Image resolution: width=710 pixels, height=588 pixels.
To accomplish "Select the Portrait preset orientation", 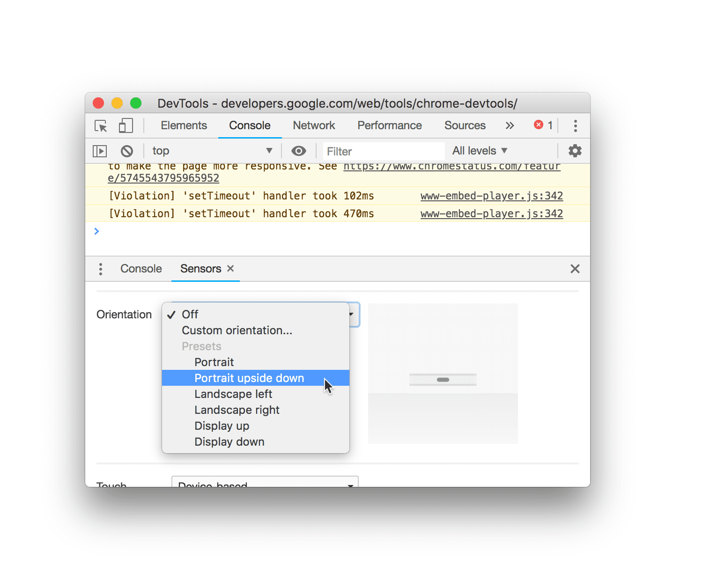I will point(214,362).
